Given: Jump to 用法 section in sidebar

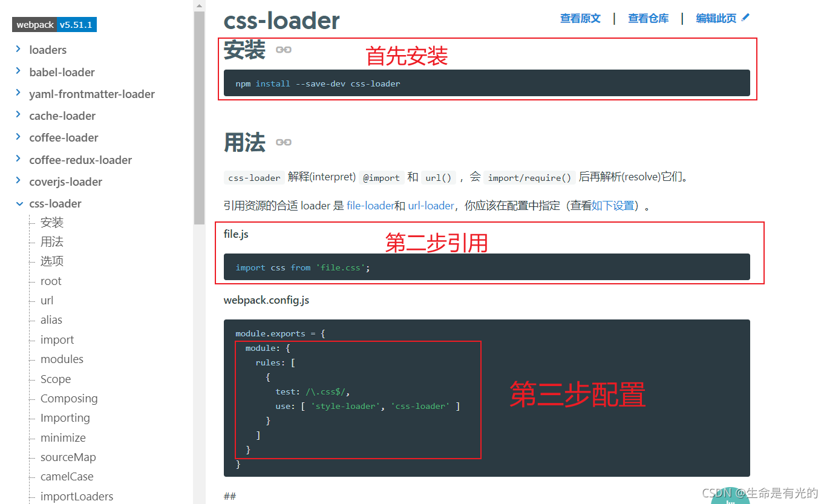Looking at the screenshot, I should [x=52, y=242].
